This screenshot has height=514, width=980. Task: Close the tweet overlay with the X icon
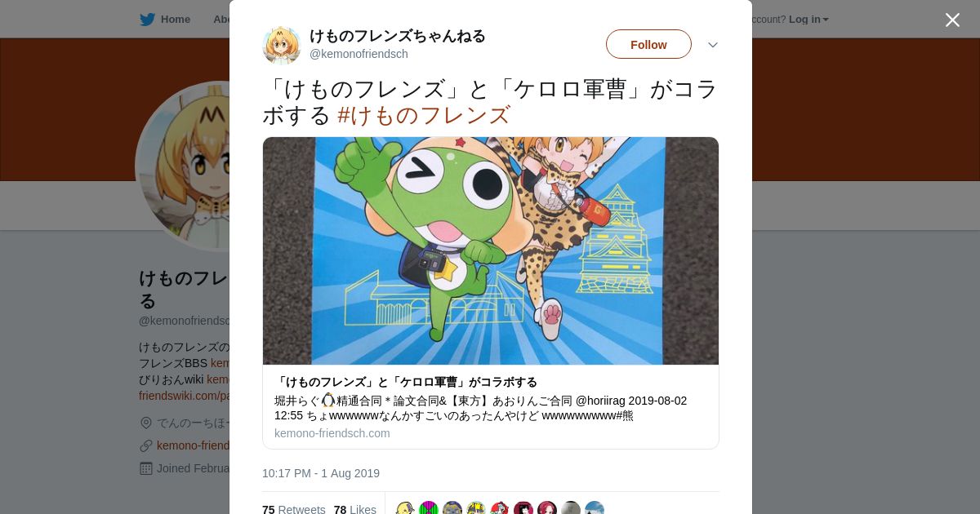pos(952,20)
